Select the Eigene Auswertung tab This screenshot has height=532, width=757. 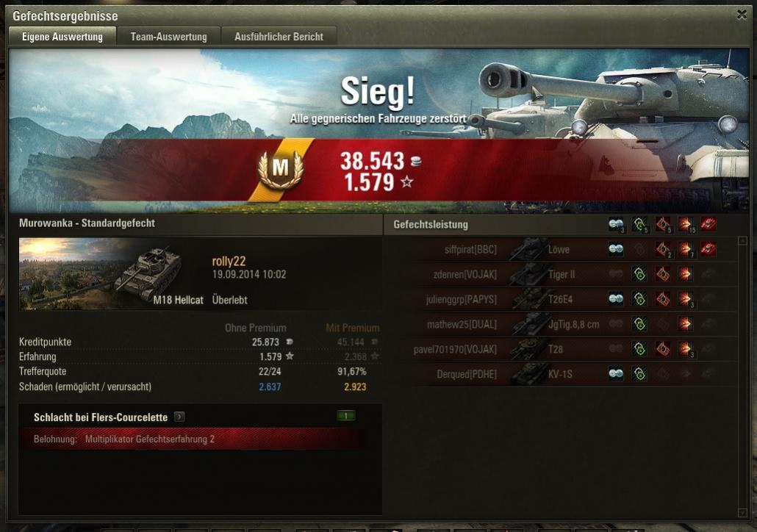point(62,37)
